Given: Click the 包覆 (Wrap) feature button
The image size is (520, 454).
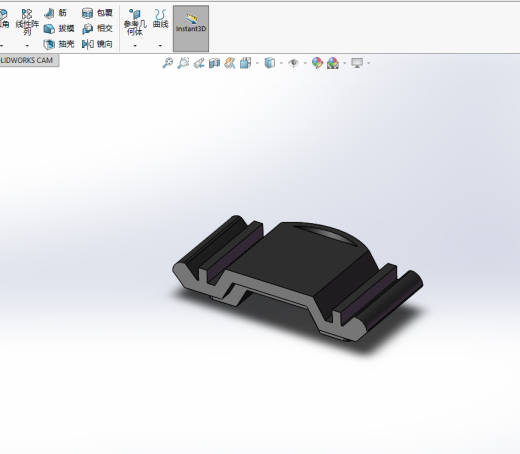Looking at the screenshot, I should coord(97,13).
